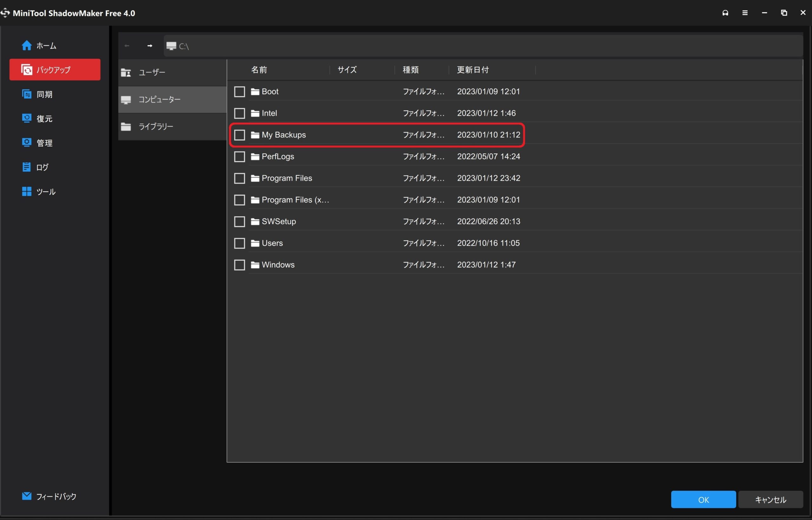Sort by the サイズ column header
The image size is (812, 520).
347,69
